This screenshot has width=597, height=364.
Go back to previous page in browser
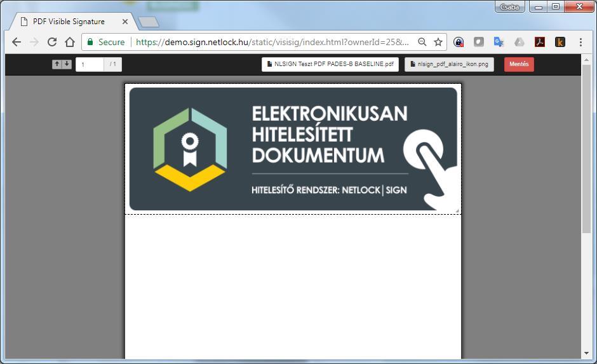point(17,42)
